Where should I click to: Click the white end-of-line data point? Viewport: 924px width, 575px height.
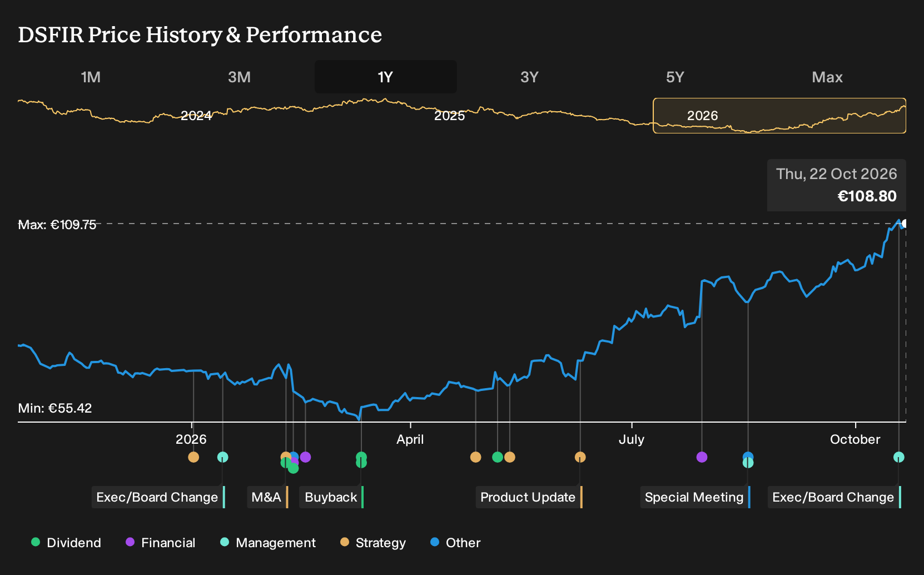click(905, 224)
